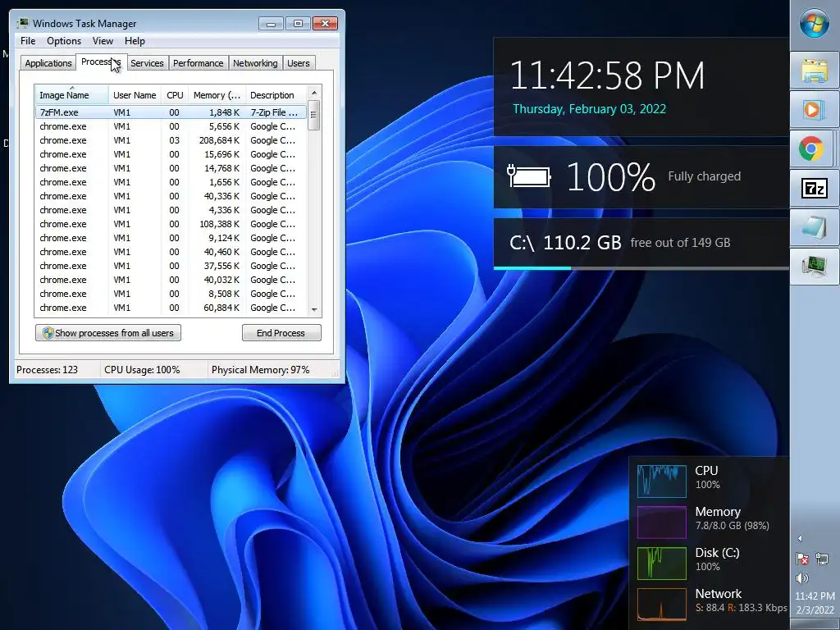
Task: Click the Task Manager title bar icon
Action: pos(22,23)
